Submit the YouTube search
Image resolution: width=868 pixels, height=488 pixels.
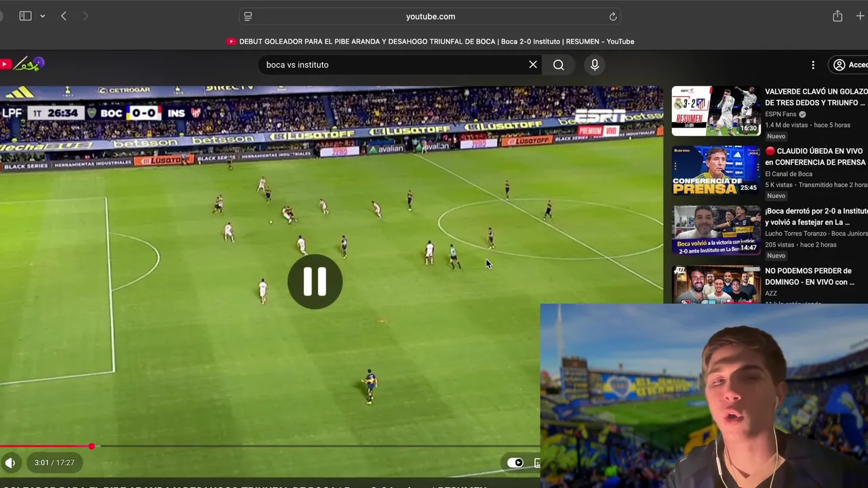(559, 64)
